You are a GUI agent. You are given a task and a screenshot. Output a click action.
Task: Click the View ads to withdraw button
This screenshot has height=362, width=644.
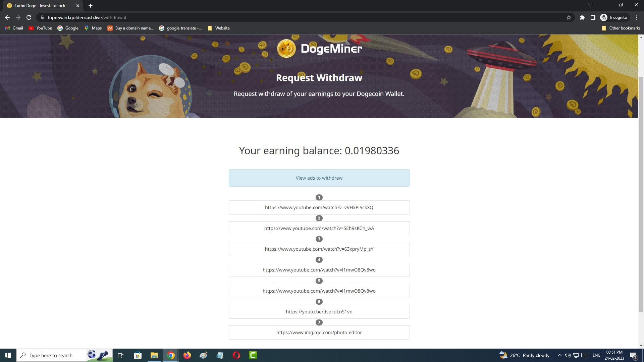[319, 178]
